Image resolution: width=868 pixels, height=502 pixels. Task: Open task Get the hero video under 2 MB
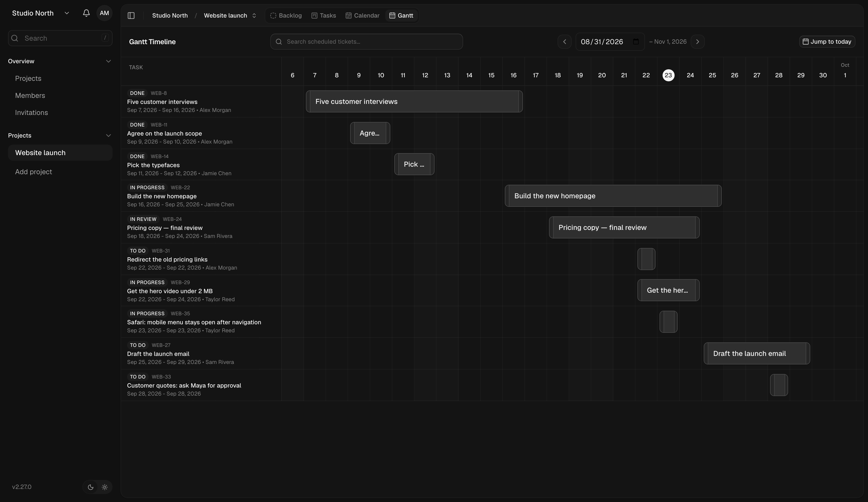170,291
